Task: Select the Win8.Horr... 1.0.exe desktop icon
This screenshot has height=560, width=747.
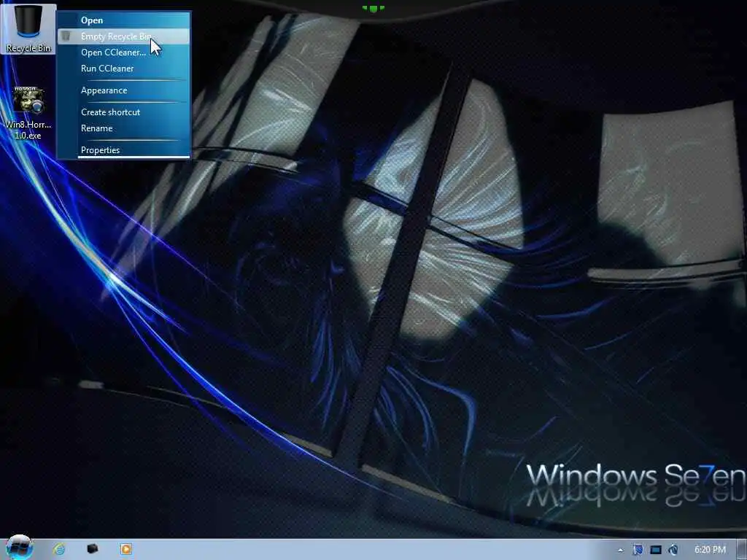Action: coord(28,113)
